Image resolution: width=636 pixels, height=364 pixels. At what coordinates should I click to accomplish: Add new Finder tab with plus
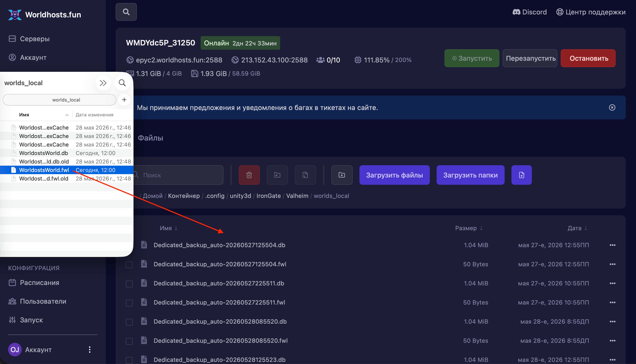coord(124,100)
